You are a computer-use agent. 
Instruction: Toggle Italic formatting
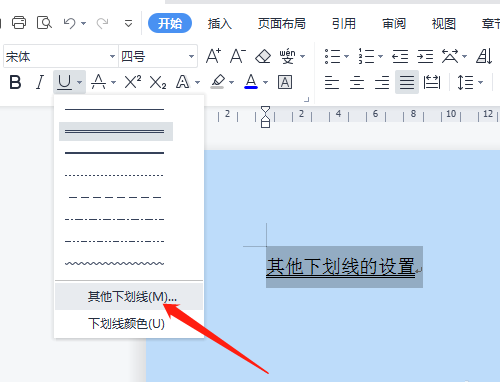pyautogui.click(x=40, y=82)
